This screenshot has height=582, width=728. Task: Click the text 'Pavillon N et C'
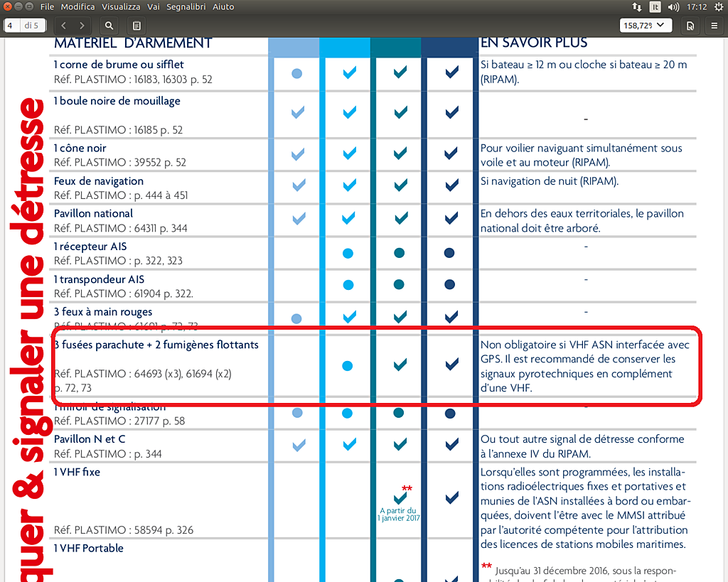click(x=90, y=439)
